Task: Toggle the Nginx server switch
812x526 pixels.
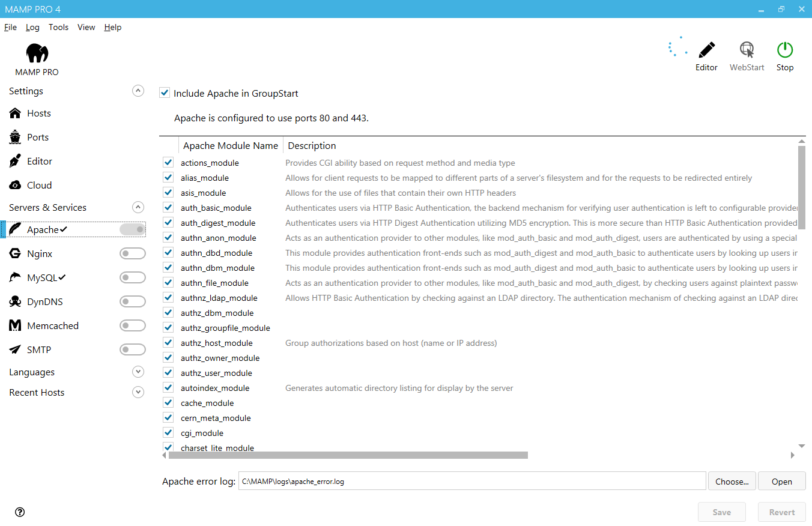Action: pyautogui.click(x=133, y=253)
